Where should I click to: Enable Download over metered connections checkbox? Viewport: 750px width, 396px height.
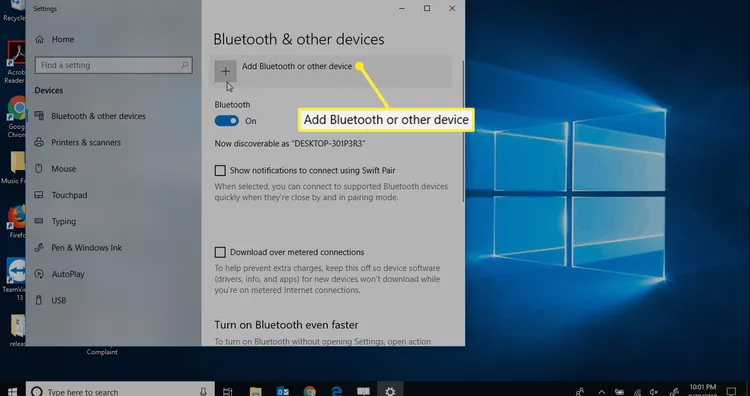click(220, 252)
